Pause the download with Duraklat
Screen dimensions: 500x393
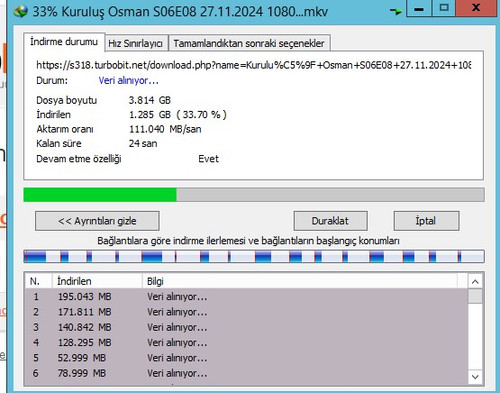pos(330,221)
